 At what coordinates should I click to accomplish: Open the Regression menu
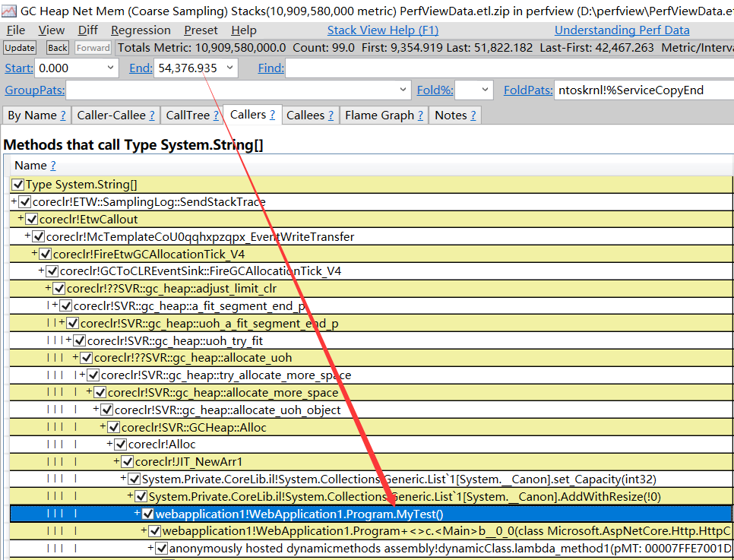[x=141, y=30]
